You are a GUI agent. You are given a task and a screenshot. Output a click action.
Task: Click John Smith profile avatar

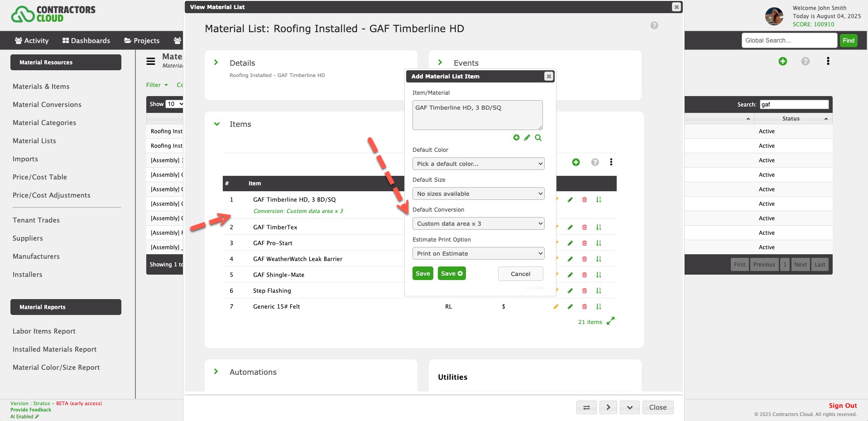click(x=774, y=16)
